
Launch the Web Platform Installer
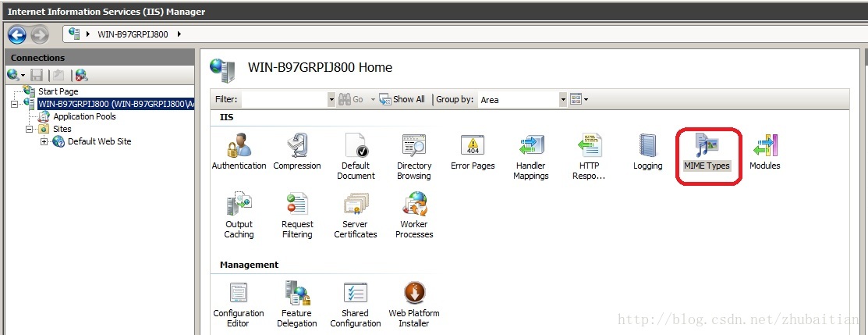[x=414, y=304]
